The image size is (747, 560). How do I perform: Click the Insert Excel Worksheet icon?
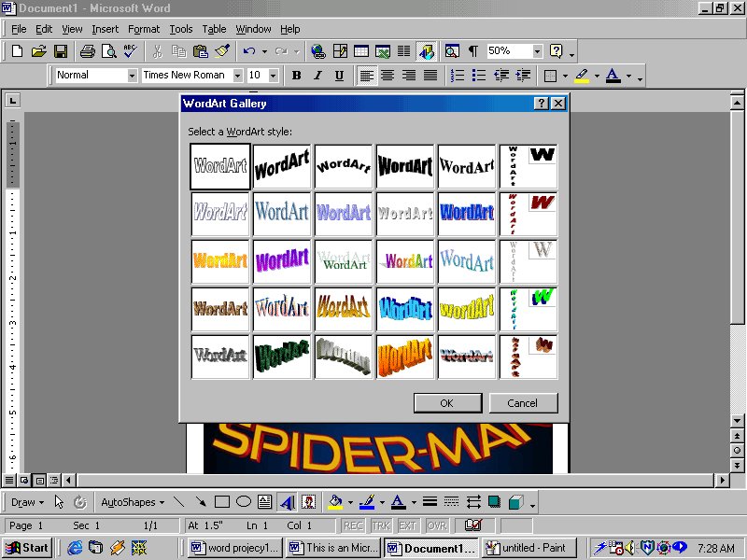(383, 51)
